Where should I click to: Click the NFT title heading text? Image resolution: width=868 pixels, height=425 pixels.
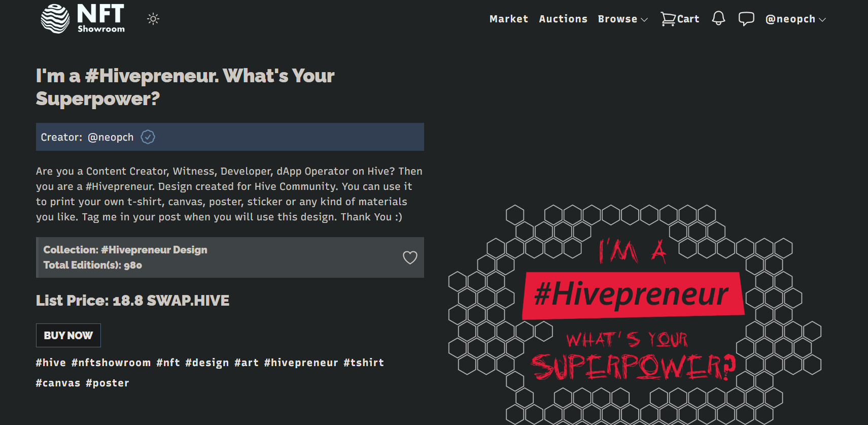click(185, 87)
